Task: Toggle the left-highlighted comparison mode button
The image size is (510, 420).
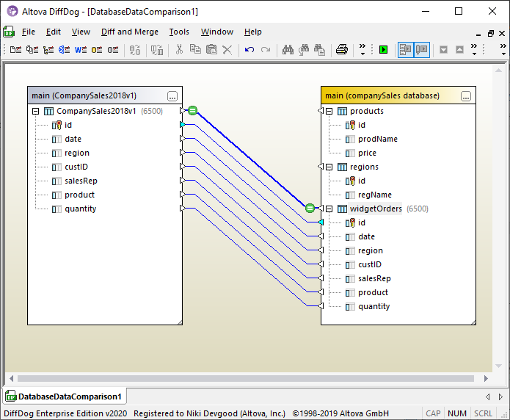Action: tap(405, 50)
